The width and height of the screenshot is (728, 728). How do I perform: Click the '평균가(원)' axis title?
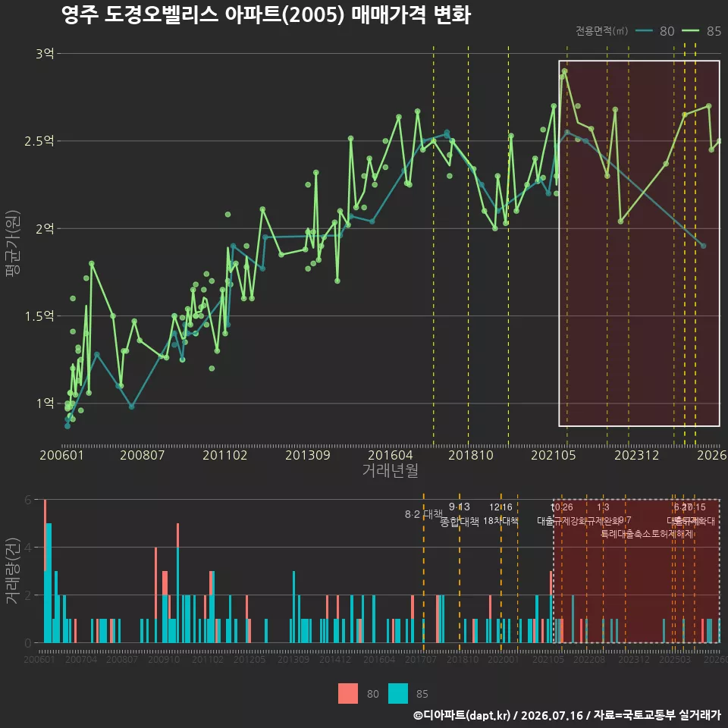click(x=13, y=243)
